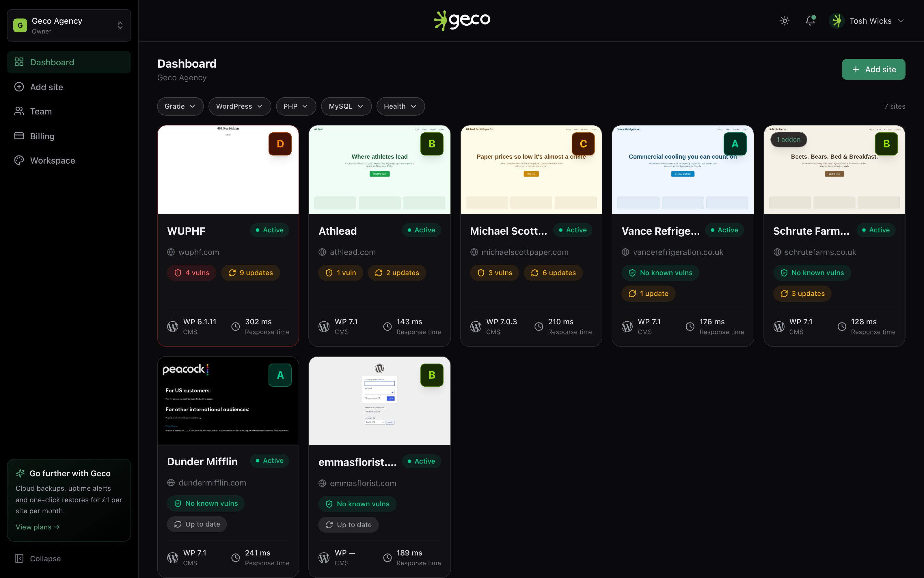924x578 pixels.
Task: Click the Workspace palette icon
Action: (x=19, y=160)
